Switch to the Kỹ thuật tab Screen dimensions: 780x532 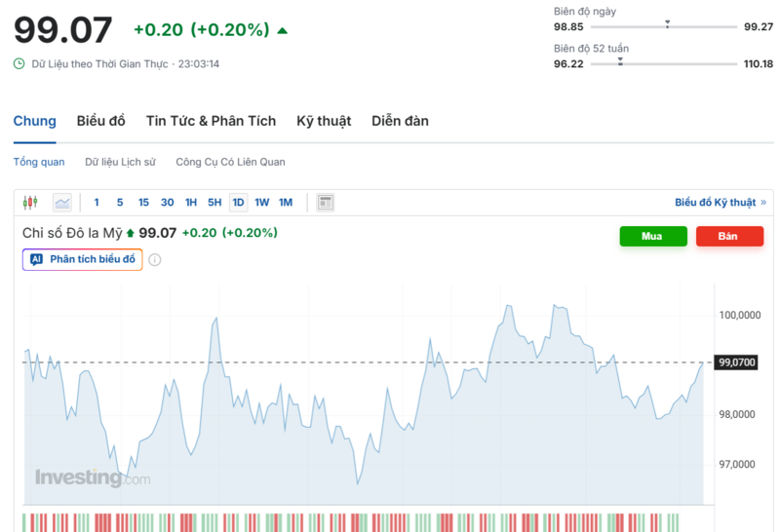pyautogui.click(x=324, y=121)
